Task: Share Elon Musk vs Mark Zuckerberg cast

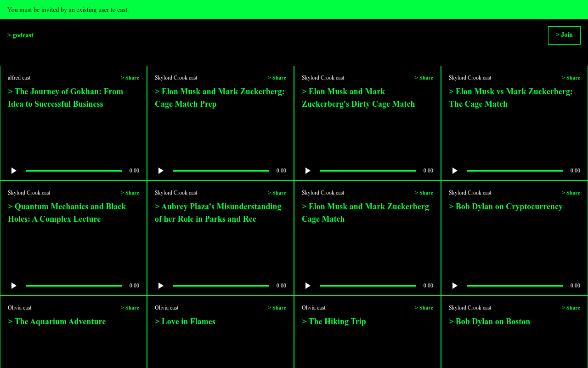Action: [571, 78]
